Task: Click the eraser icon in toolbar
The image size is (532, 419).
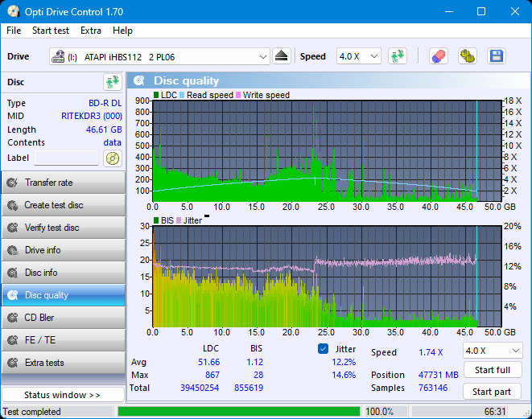Action: (x=438, y=56)
